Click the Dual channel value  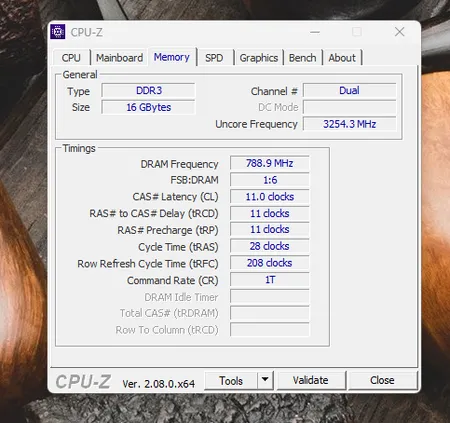pyautogui.click(x=349, y=91)
